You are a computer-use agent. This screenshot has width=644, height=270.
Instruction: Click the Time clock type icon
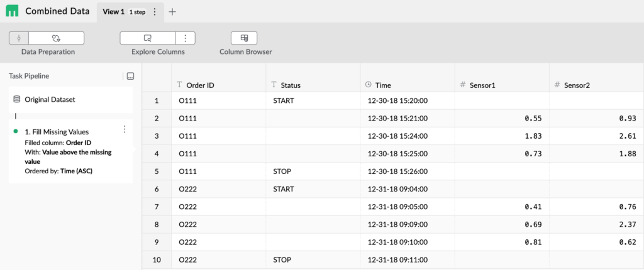pos(369,85)
